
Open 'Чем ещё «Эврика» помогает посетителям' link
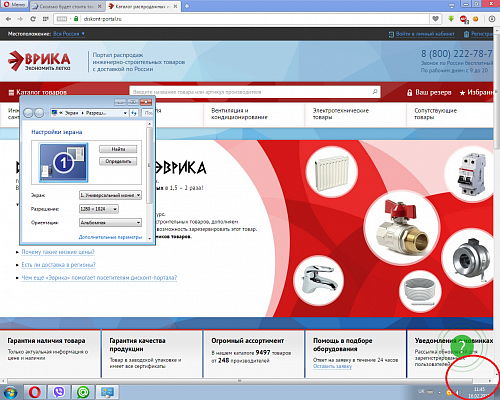99,278
